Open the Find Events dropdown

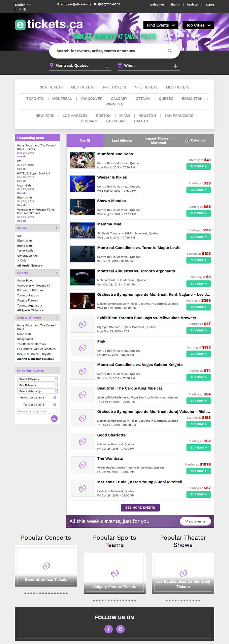point(161,25)
